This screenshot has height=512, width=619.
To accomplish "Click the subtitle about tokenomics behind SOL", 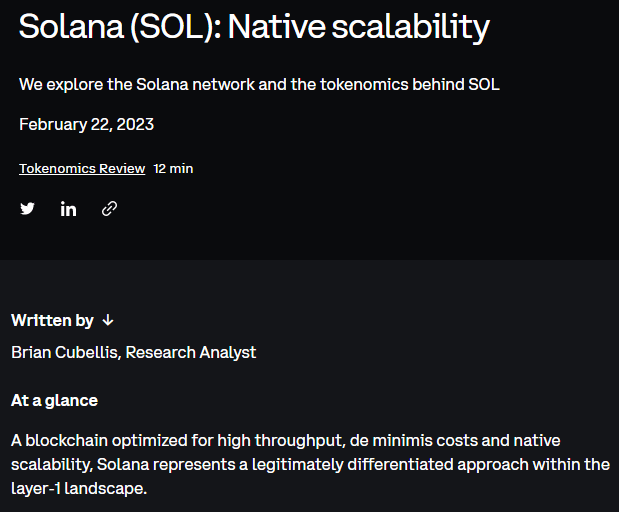I will [x=259, y=84].
